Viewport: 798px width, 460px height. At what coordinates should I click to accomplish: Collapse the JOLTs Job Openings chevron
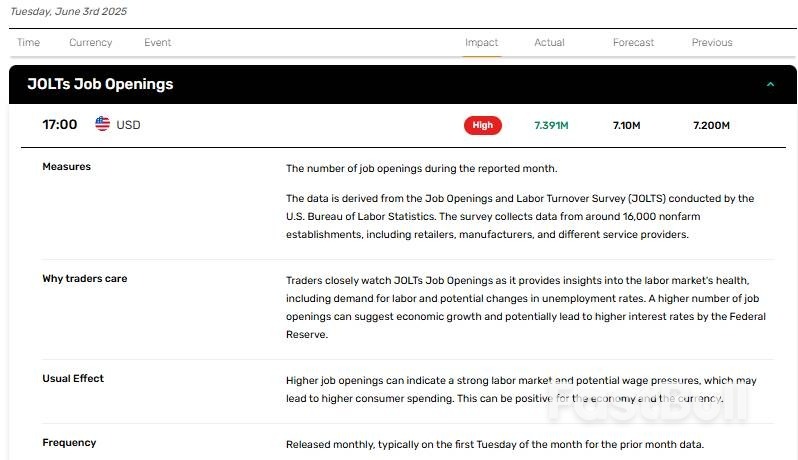tap(769, 85)
